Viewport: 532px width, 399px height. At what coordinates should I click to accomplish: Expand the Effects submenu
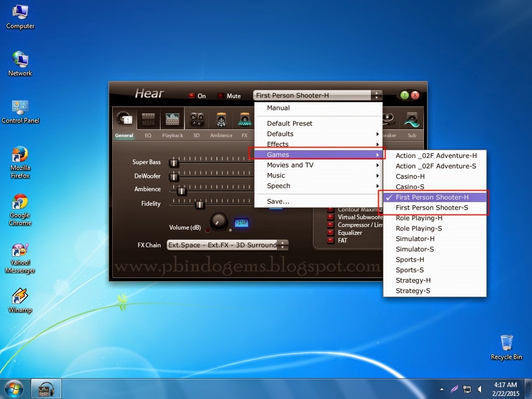(x=318, y=144)
